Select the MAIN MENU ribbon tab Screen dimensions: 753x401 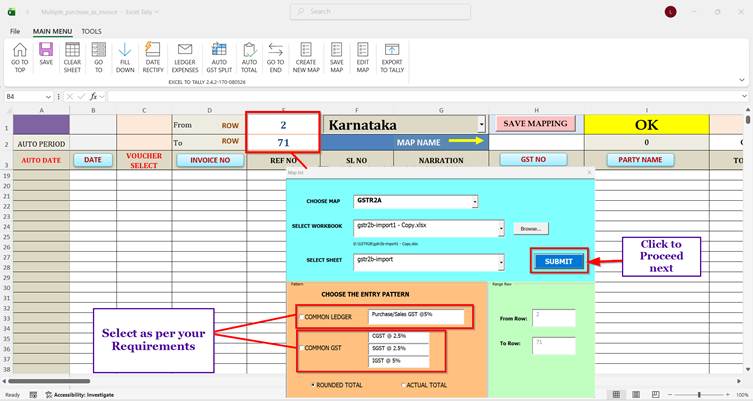[52, 31]
